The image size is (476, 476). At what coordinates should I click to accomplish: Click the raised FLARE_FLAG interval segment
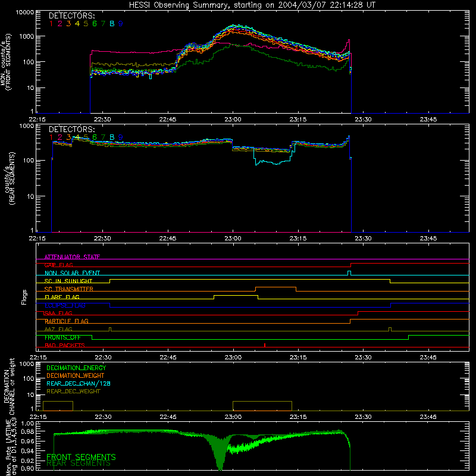(236, 295)
